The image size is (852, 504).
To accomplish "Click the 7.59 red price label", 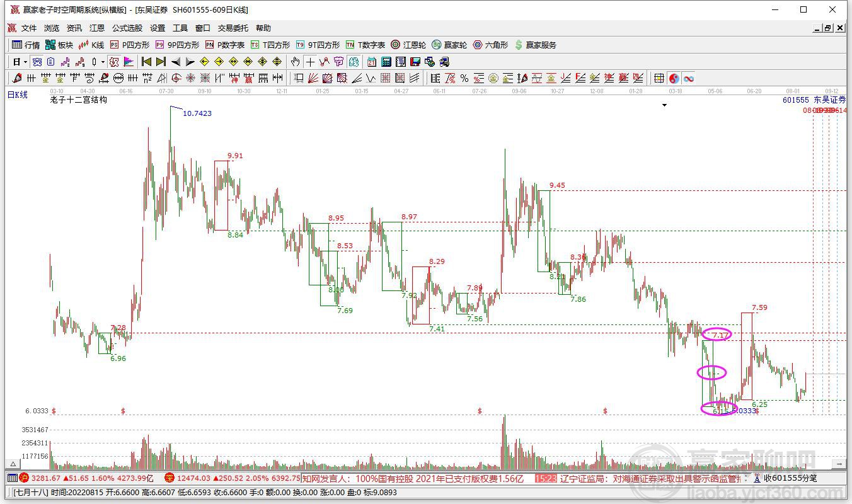I will 759,307.
